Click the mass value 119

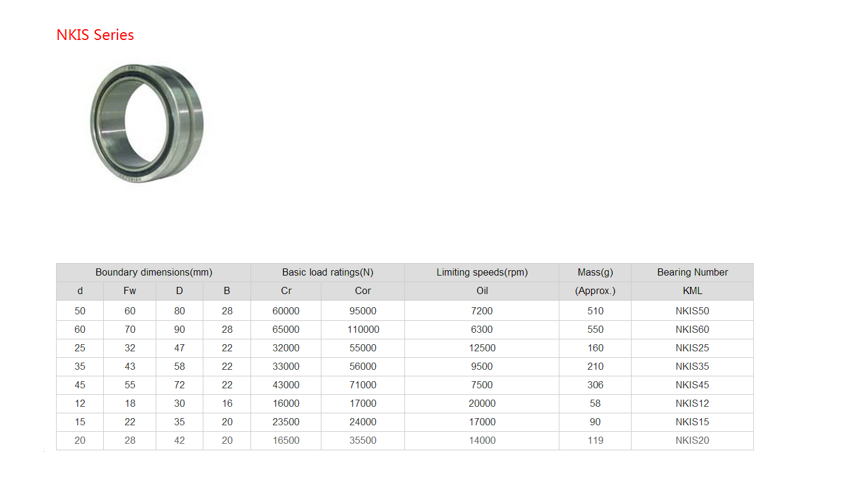pyautogui.click(x=595, y=441)
